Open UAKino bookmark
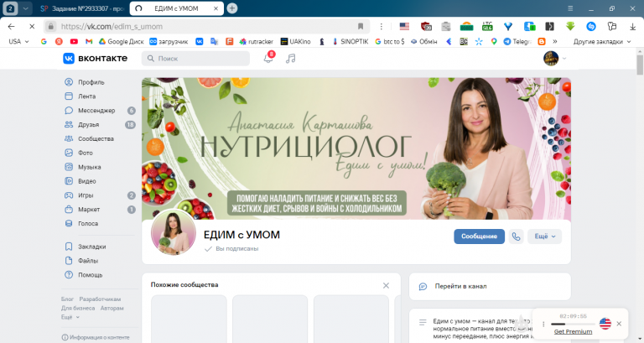 pos(295,41)
